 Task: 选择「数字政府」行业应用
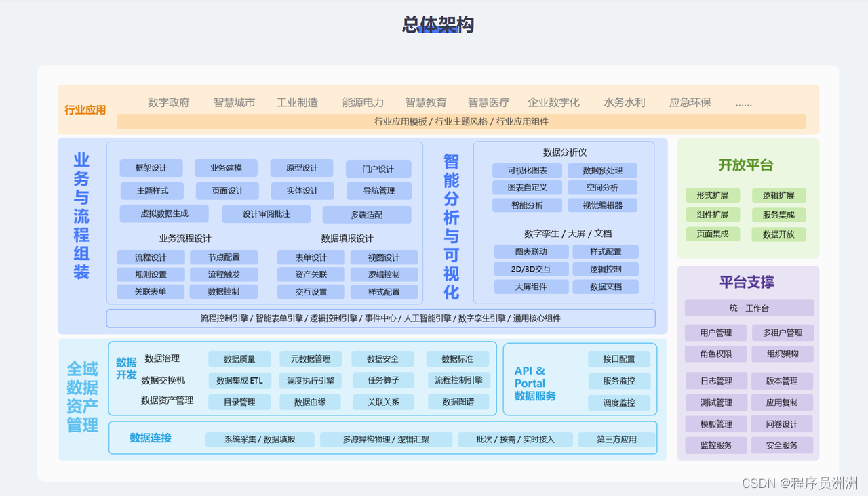[x=168, y=102]
